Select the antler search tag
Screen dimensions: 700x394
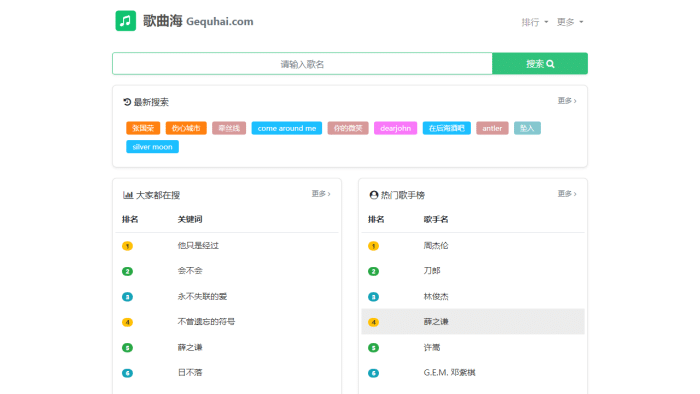(492, 128)
